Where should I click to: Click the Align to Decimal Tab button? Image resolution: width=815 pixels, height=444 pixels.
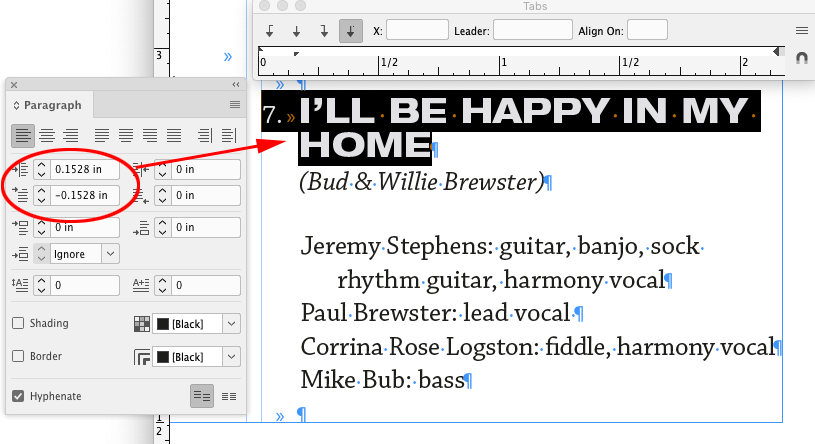(x=351, y=31)
